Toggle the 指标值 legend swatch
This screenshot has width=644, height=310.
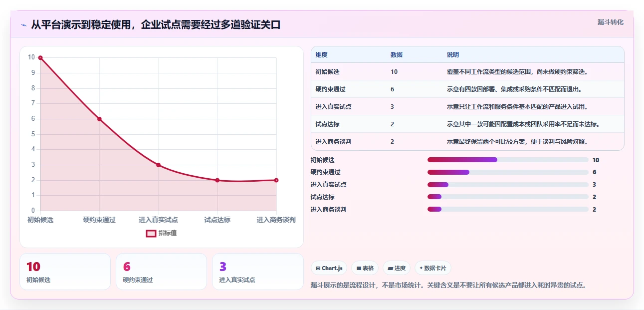[x=151, y=233]
